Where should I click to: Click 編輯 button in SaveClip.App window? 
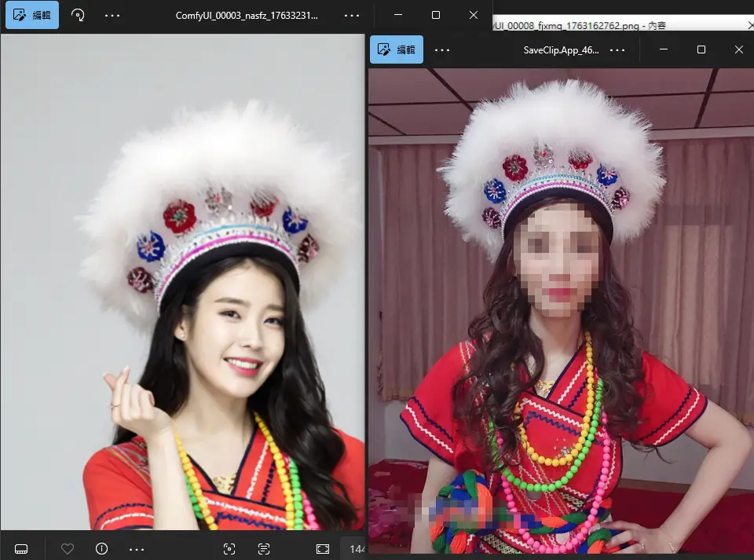pyautogui.click(x=397, y=49)
